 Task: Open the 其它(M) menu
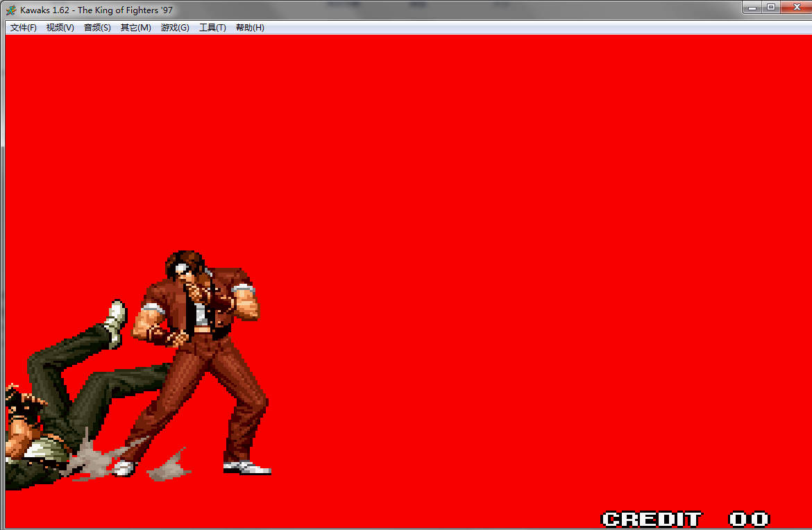(x=135, y=28)
